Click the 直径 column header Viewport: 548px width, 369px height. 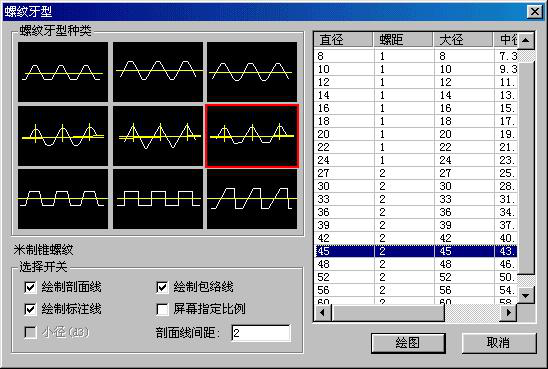[x=344, y=40]
